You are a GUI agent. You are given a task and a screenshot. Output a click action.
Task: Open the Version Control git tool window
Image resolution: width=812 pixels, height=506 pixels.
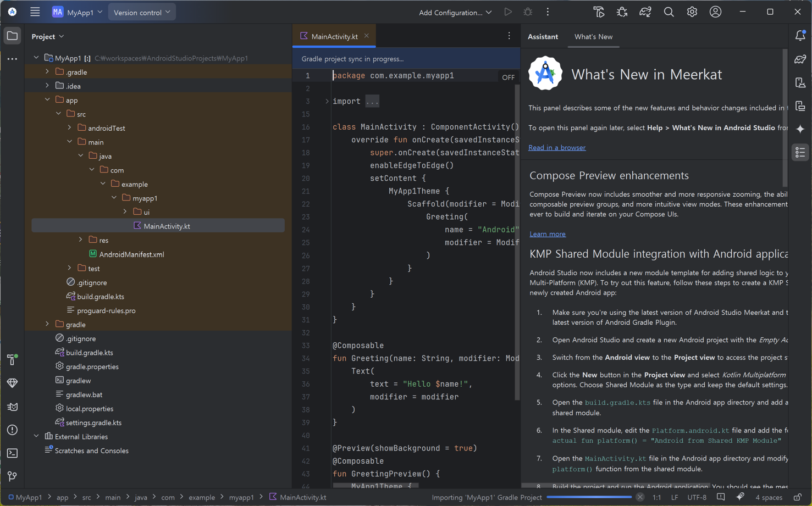(12, 476)
